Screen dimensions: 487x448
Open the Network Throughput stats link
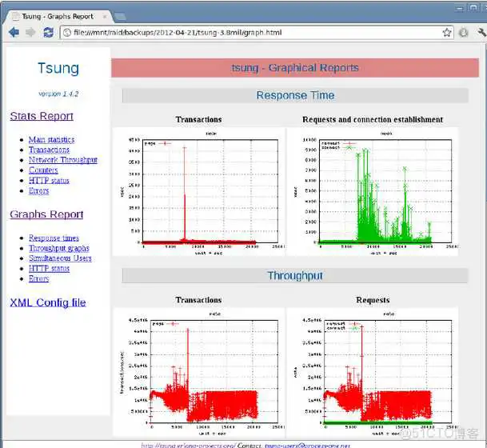(x=62, y=160)
